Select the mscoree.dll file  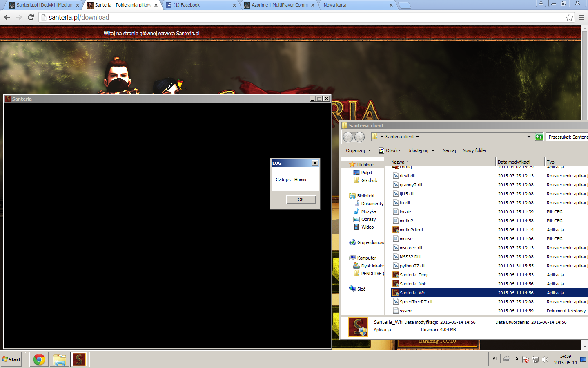tap(411, 248)
